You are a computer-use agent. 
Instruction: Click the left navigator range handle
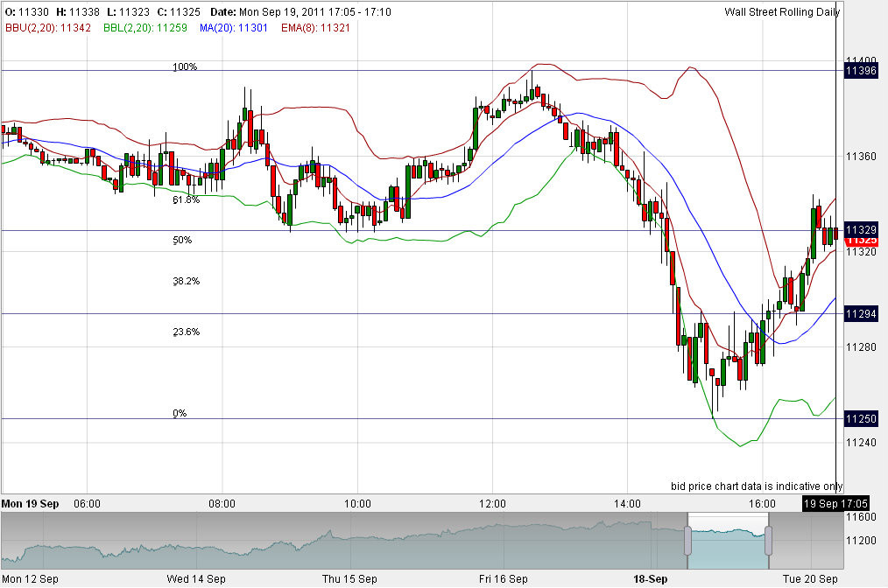point(687,541)
